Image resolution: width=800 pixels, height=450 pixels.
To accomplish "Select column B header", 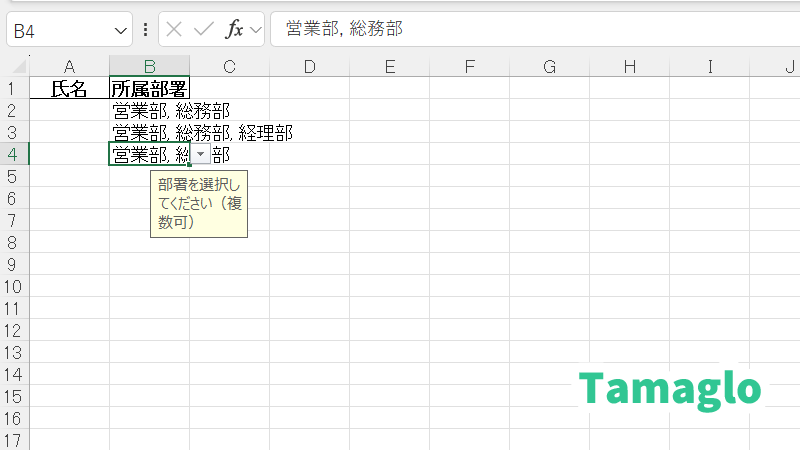I will 149,67.
